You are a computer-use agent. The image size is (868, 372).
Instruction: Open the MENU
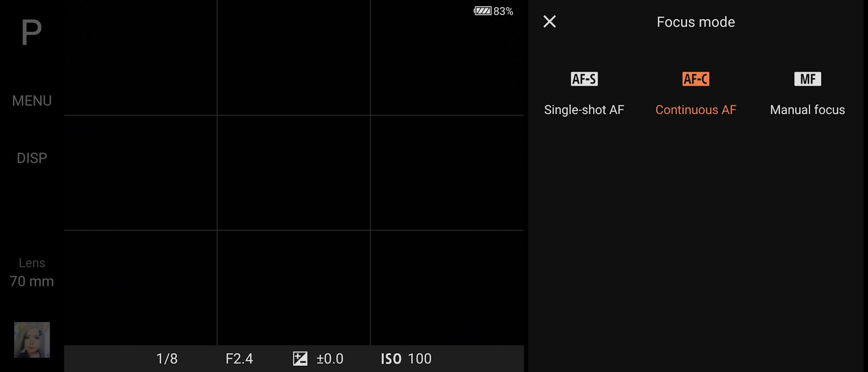click(32, 101)
